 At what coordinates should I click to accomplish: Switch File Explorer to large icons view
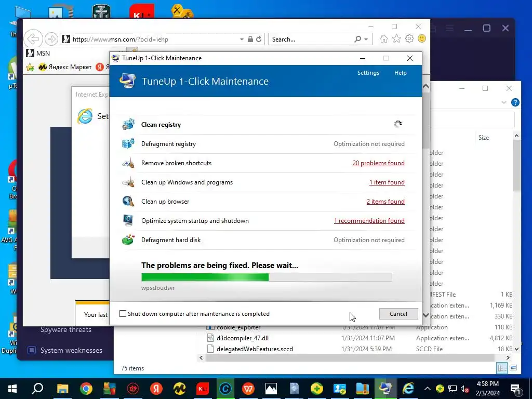[513, 368]
